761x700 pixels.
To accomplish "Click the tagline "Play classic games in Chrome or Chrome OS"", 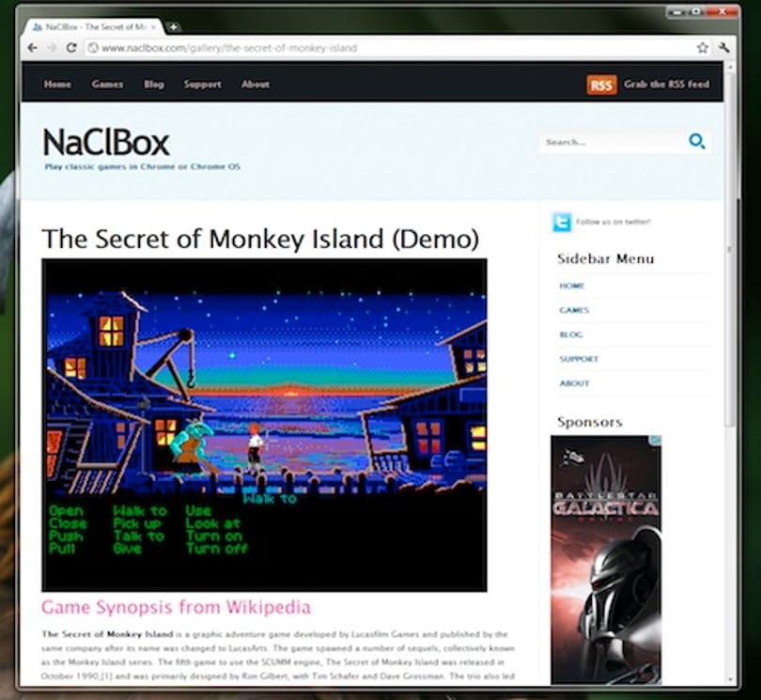I will pyautogui.click(x=143, y=166).
